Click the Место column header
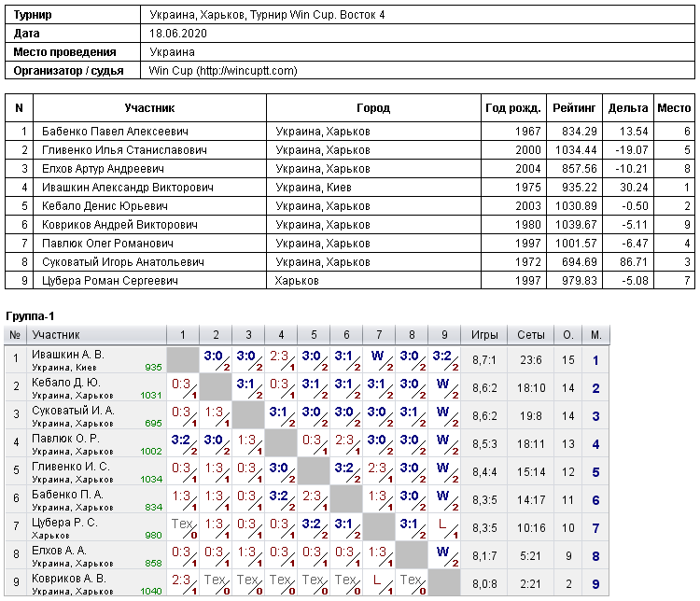Screen dimensions: 700x601 [674, 108]
